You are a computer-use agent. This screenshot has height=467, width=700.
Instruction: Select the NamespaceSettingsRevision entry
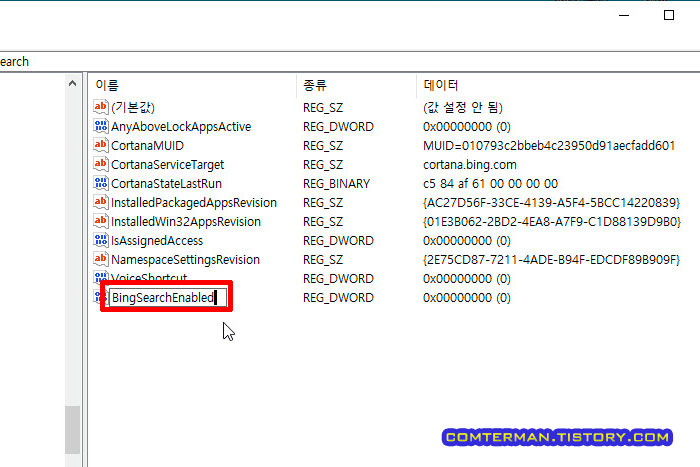click(185, 259)
